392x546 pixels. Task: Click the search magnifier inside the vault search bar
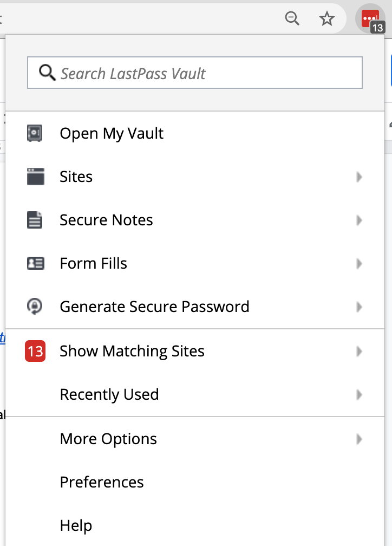click(x=46, y=73)
